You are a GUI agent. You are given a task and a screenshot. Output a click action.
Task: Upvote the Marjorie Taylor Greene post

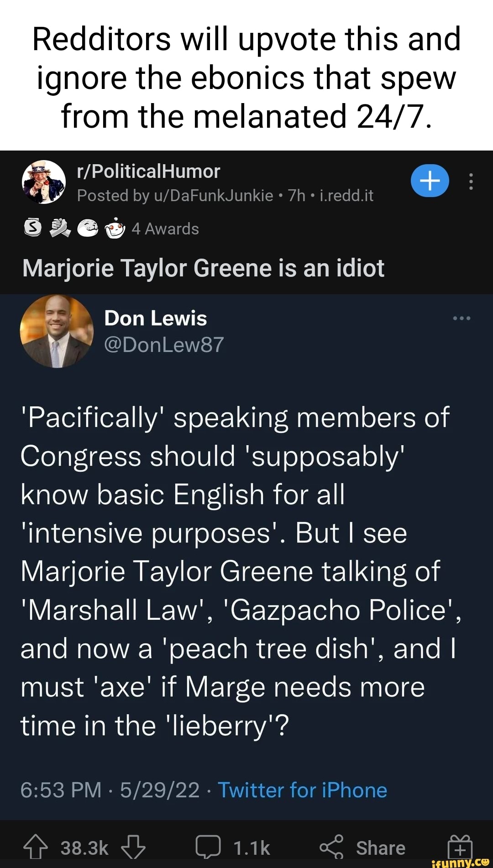pyautogui.click(x=36, y=847)
